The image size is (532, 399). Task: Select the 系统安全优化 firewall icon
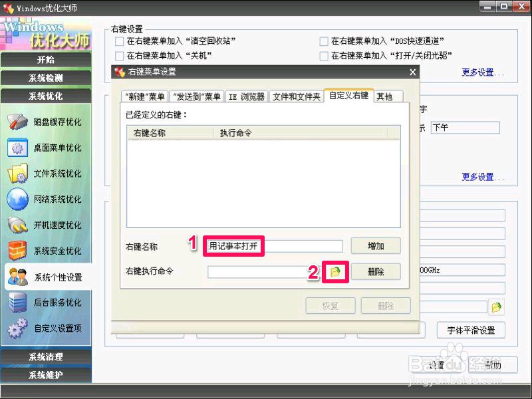[x=17, y=251]
